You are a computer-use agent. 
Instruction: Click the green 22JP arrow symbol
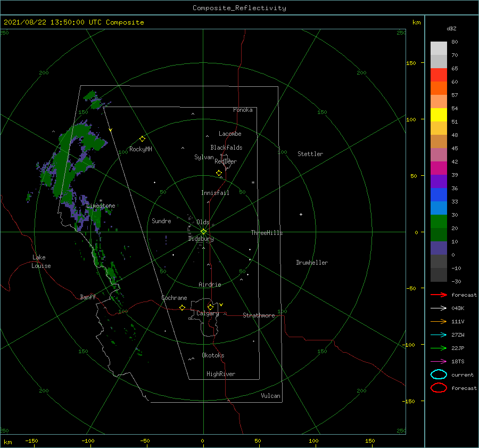[x=439, y=348]
